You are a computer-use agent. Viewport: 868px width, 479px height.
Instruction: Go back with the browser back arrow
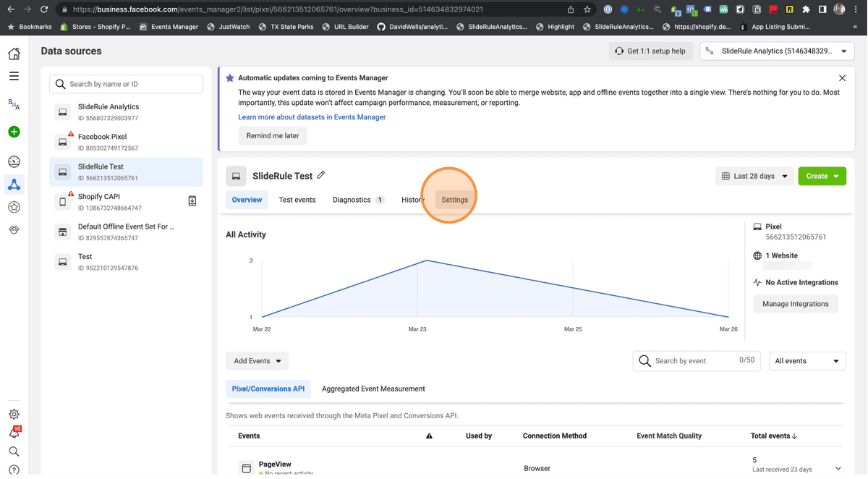[10, 9]
